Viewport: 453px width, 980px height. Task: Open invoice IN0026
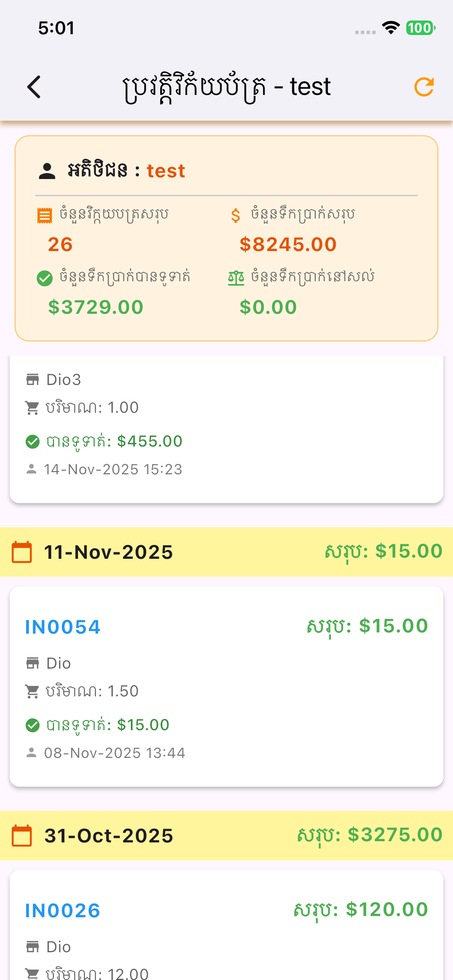[x=63, y=911]
